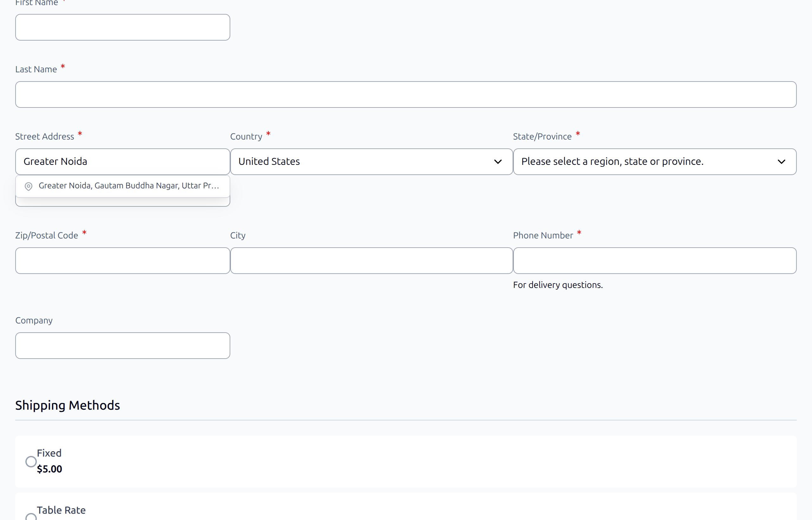Click the Zip/Postal Code label
Image resolution: width=812 pixels, height=520 pixels.
point(47,235)
